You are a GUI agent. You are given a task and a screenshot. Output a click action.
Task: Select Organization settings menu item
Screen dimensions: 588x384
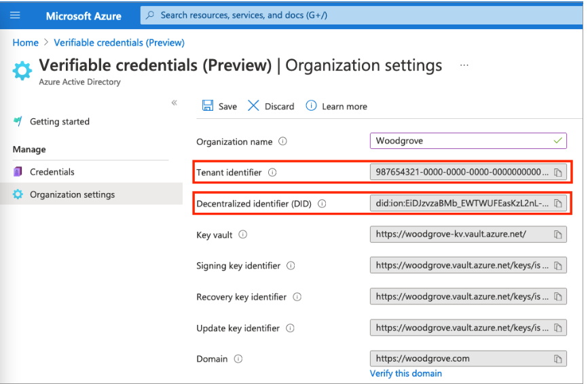(x=72, y=194)
